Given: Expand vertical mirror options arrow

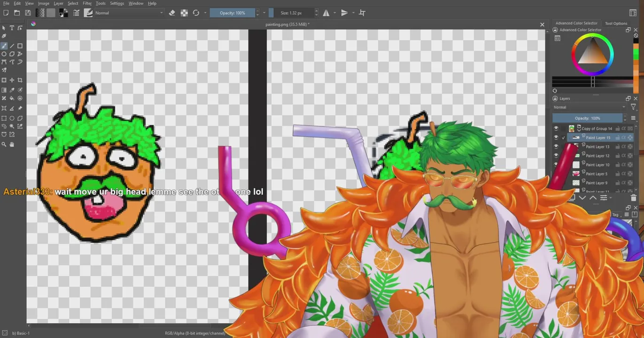Looking at the screenshot, I should (353, 13).
